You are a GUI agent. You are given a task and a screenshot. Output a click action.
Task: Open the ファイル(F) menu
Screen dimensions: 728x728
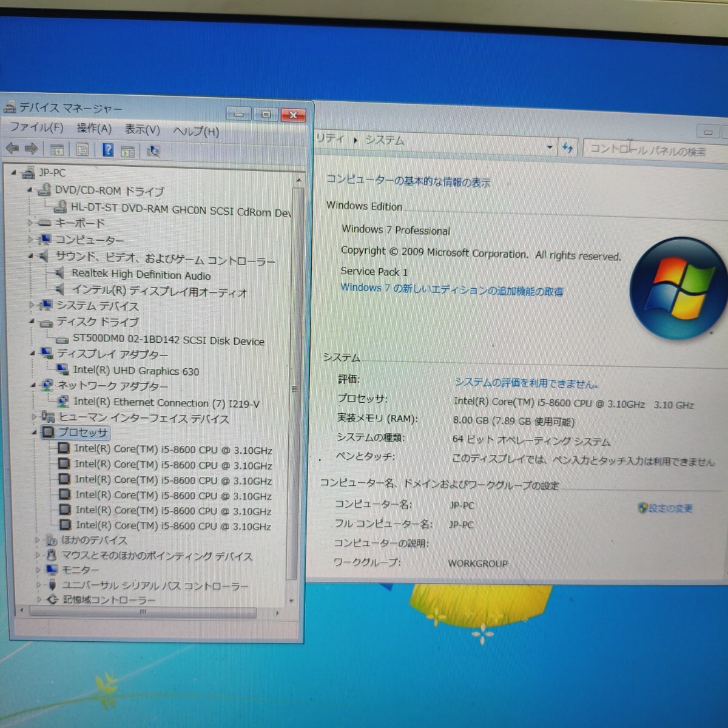(36, 127)
